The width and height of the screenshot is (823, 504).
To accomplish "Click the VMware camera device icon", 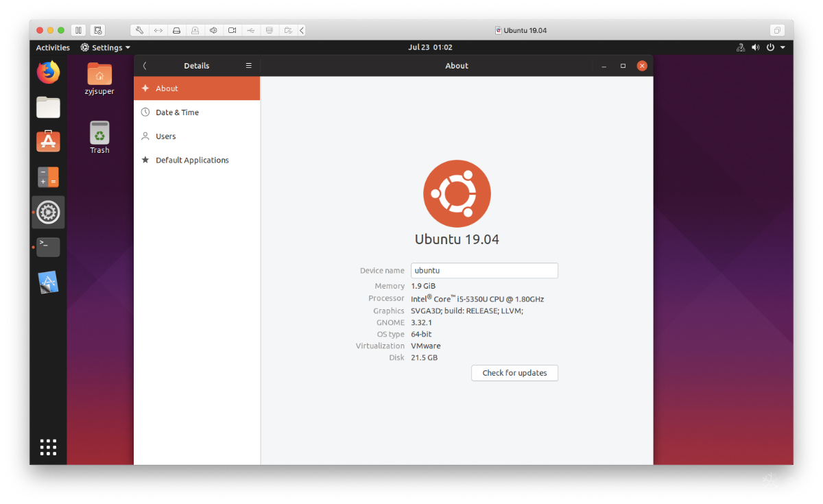I will (x=195, y=30).
